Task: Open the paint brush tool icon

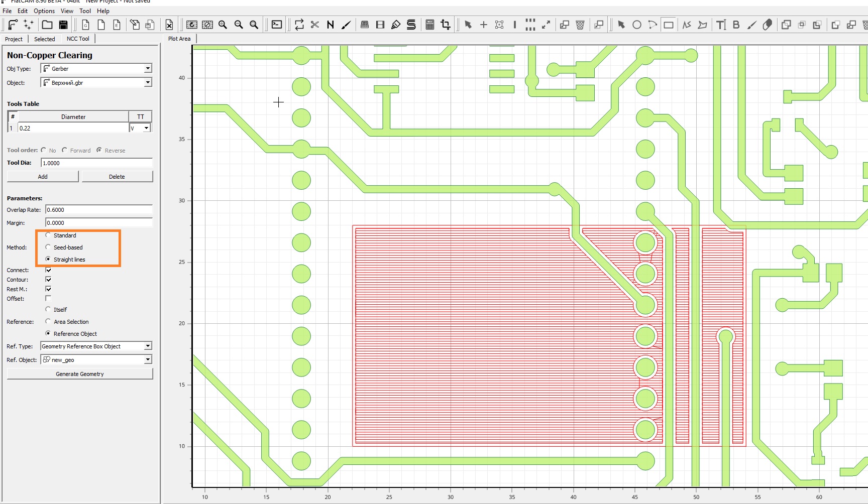Action: pos(346,25)
